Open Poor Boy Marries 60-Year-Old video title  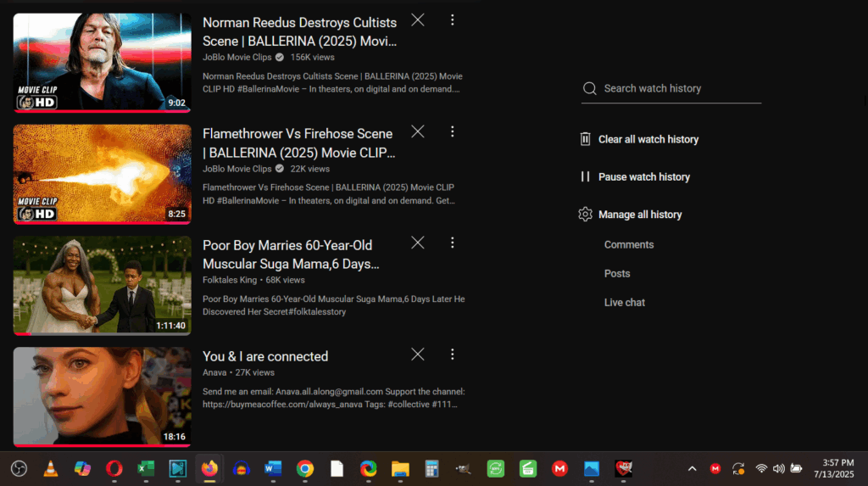point(291,255)
